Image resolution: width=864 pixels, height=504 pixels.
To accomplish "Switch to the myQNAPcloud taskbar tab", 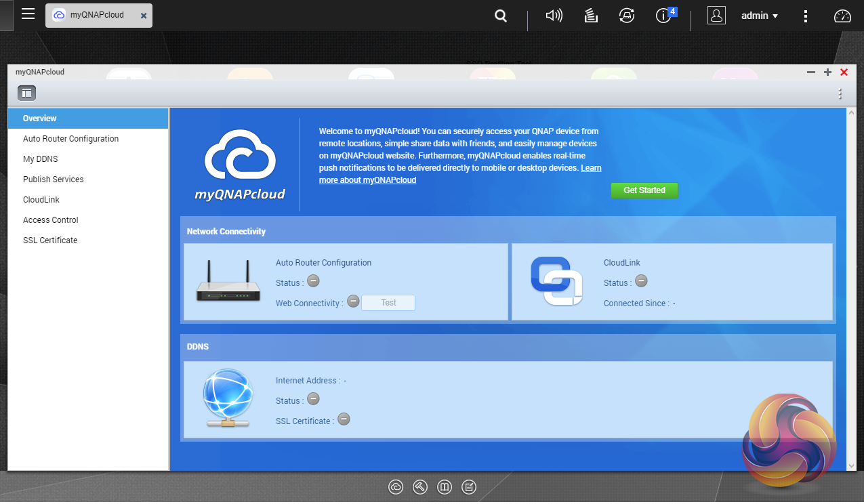I will (99, 15).
